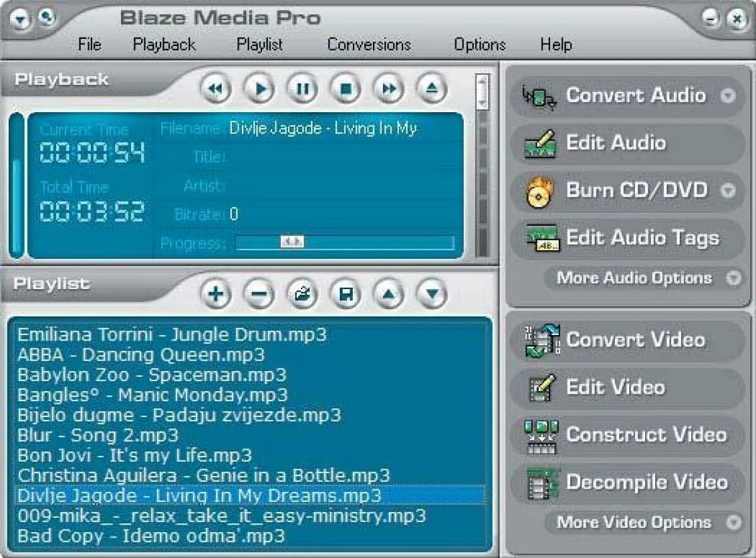Click the total time display 00:03:52

(92, 212)
